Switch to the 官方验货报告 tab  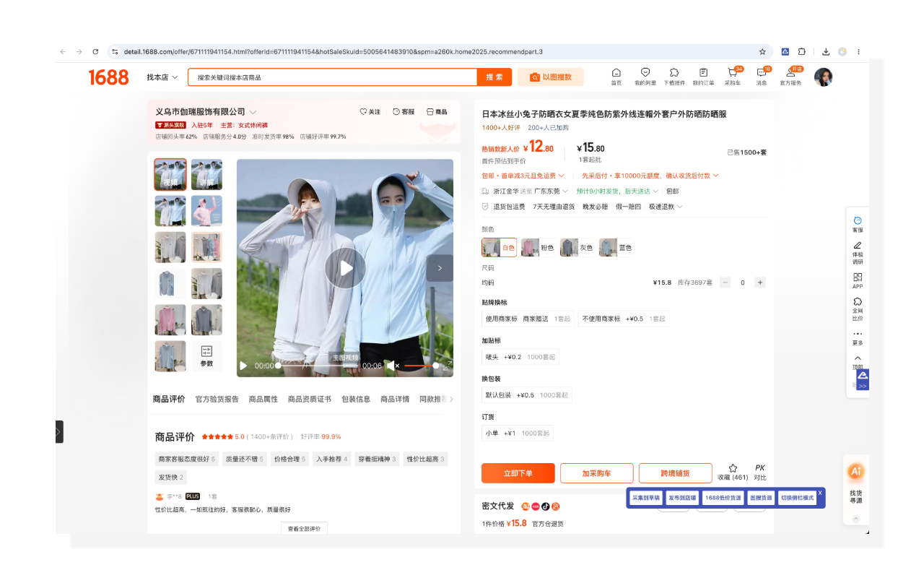coord(217,399)
